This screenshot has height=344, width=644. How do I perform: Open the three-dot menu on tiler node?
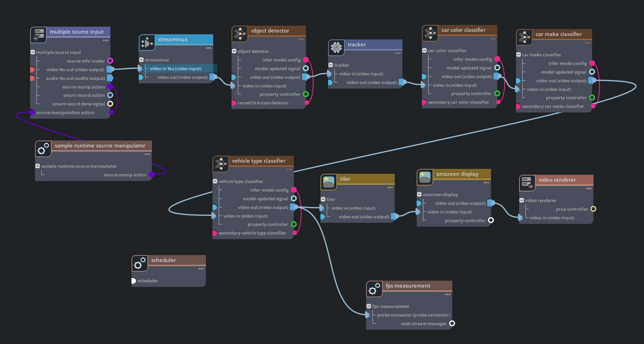pos(390,188)
